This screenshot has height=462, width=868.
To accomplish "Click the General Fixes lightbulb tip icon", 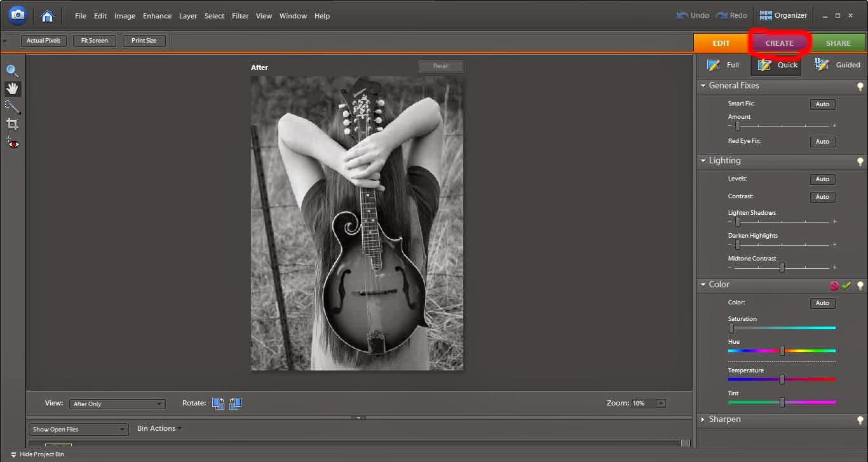I will pos(860,86).
